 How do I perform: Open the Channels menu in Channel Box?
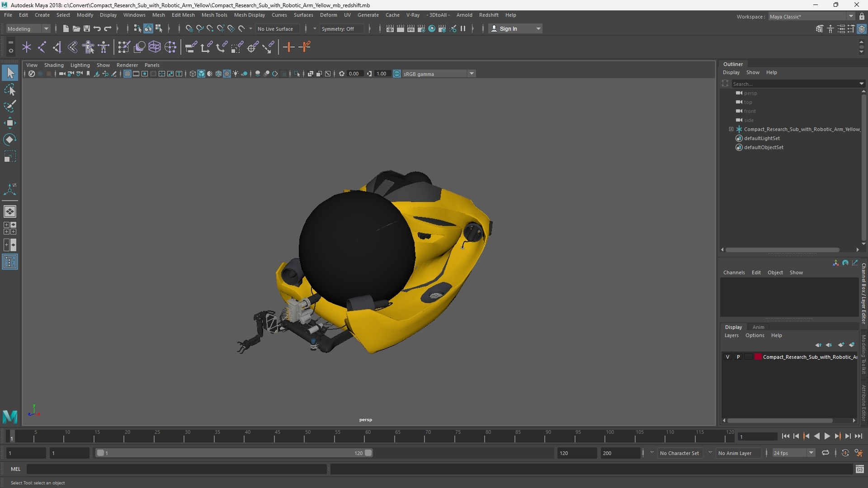[x=734, y=272]
